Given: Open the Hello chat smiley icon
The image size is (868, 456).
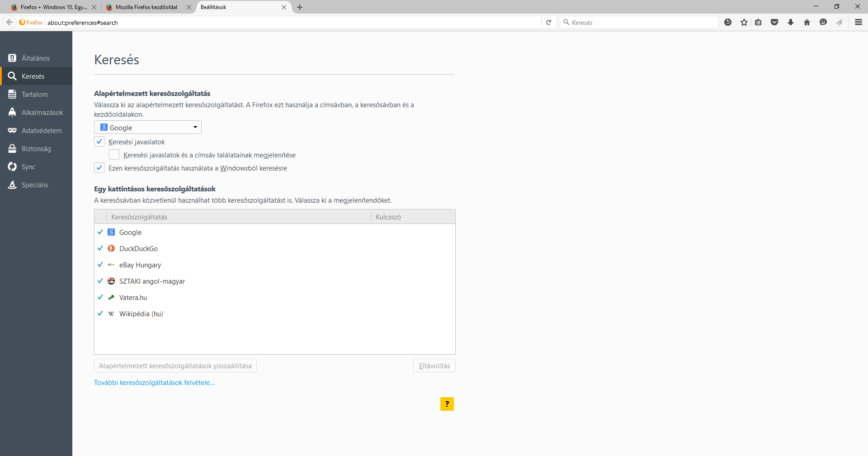Looking at the screenshot, I should [x=823, y=22].
